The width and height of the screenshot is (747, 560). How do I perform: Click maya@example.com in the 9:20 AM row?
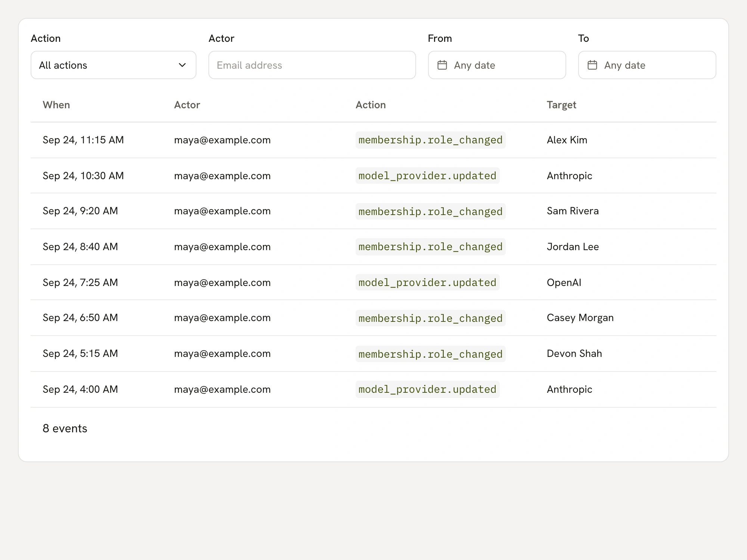pyautogui.click(x=222, y=211)
